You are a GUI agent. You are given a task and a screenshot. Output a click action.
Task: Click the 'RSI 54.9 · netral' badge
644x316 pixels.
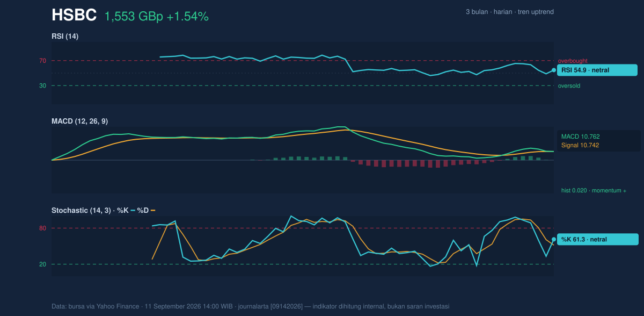597,70
